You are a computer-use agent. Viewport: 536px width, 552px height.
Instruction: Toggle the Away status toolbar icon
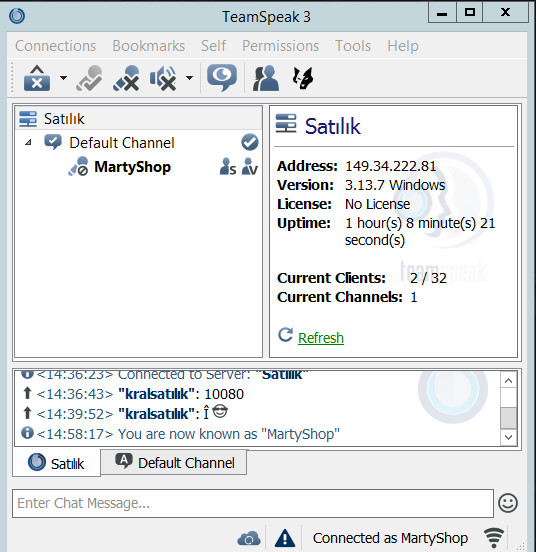[89, 78]
